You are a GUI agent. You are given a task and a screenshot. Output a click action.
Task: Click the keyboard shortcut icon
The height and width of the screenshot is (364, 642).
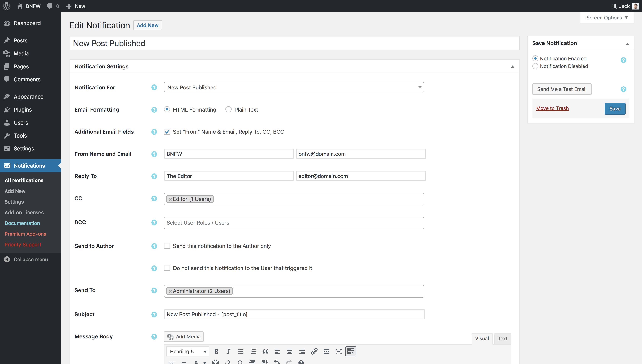(351, 351)
